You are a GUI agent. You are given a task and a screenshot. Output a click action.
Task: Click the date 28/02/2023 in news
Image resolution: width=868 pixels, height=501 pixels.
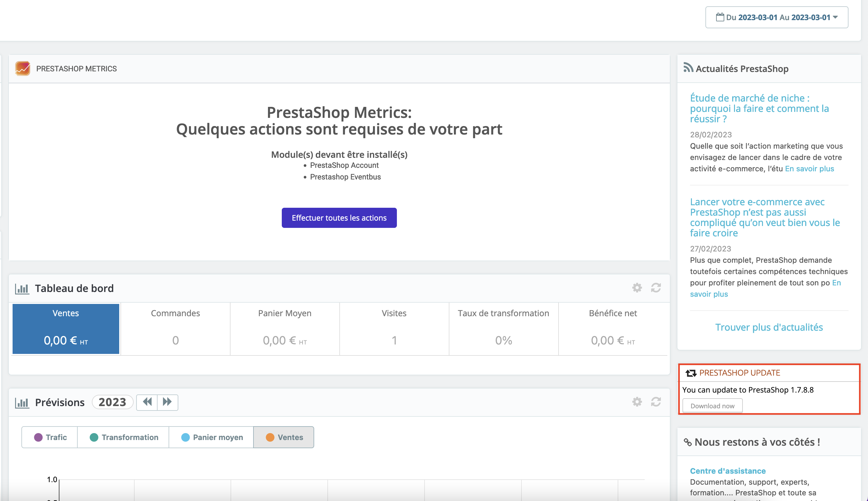point(711,135)
